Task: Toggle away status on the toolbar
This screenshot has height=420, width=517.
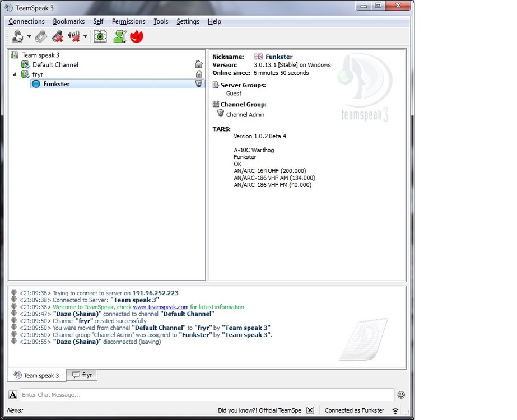Action: coord(16,36)
